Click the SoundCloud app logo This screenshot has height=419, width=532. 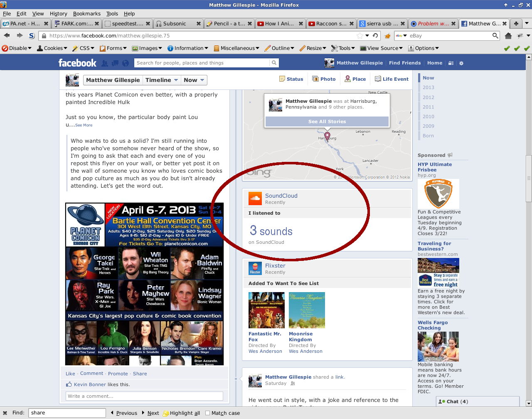(x=255, y=198)
